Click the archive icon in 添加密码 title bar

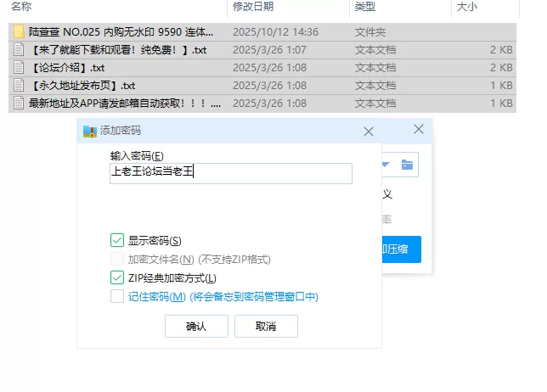pos(89,132)
